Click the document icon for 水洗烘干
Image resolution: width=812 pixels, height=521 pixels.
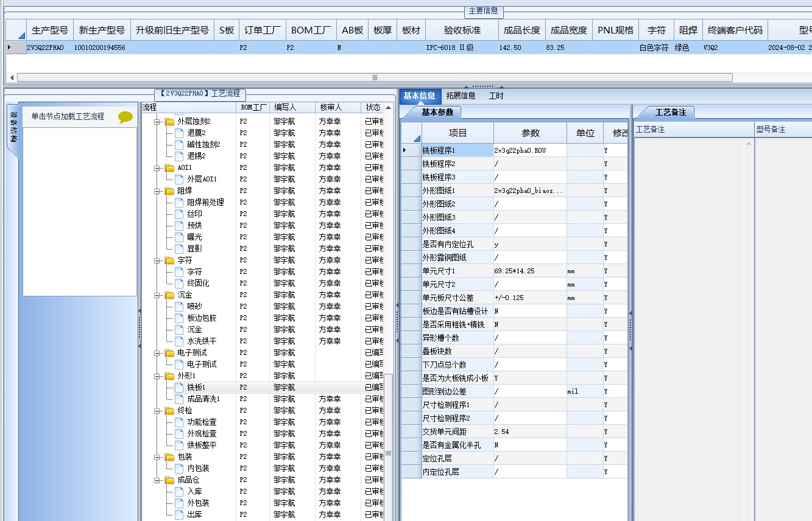(x=179, y=341)
